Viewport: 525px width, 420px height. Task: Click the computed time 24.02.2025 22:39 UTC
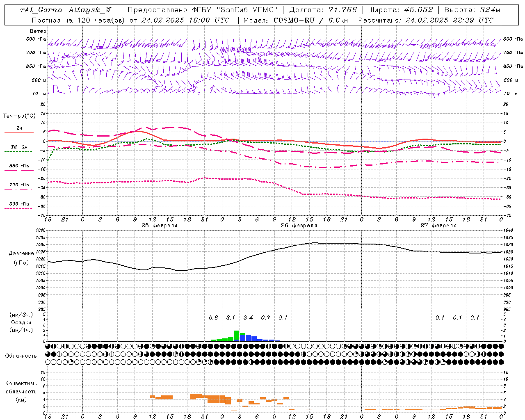(x=449, y=20)
